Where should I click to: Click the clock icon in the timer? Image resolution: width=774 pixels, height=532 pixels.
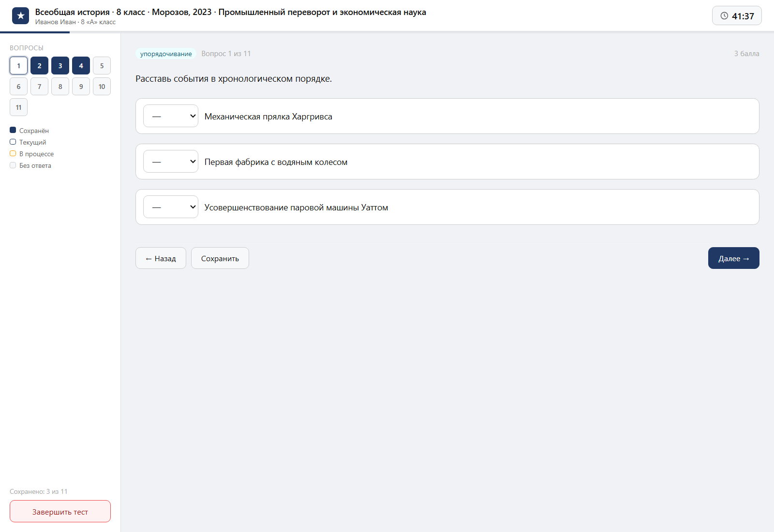[x=724, y=15]
